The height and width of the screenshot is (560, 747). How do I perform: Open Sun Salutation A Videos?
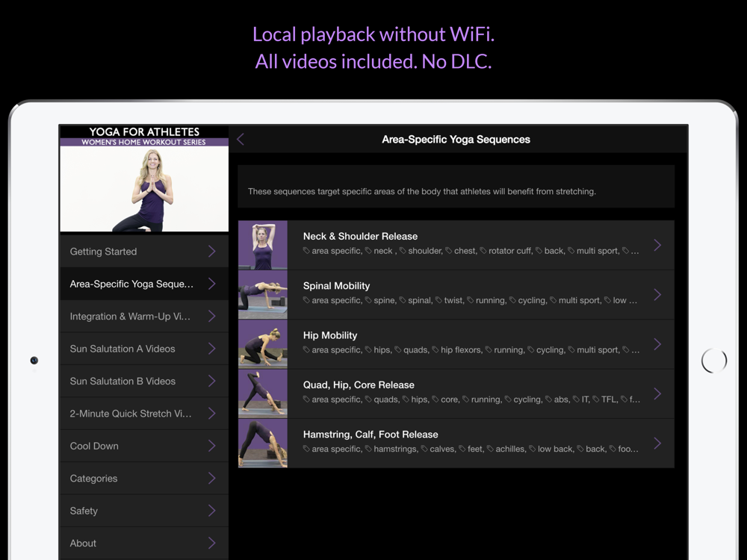click(144, 349)
